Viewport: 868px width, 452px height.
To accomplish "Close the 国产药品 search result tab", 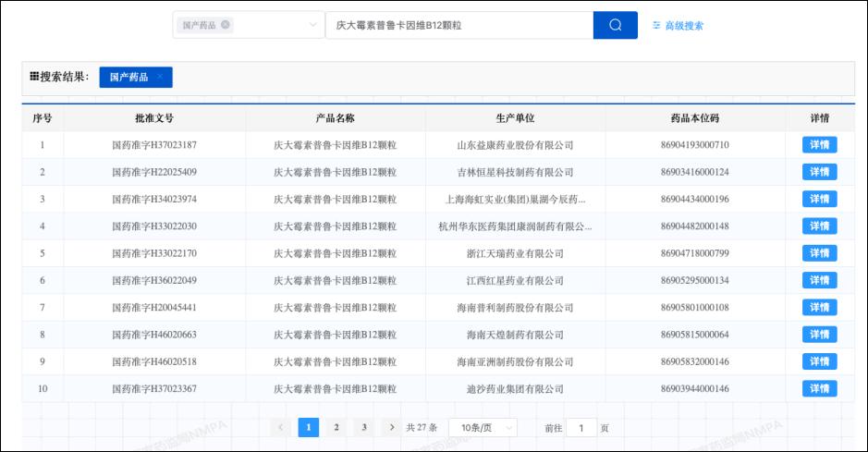I will (160, 77).
